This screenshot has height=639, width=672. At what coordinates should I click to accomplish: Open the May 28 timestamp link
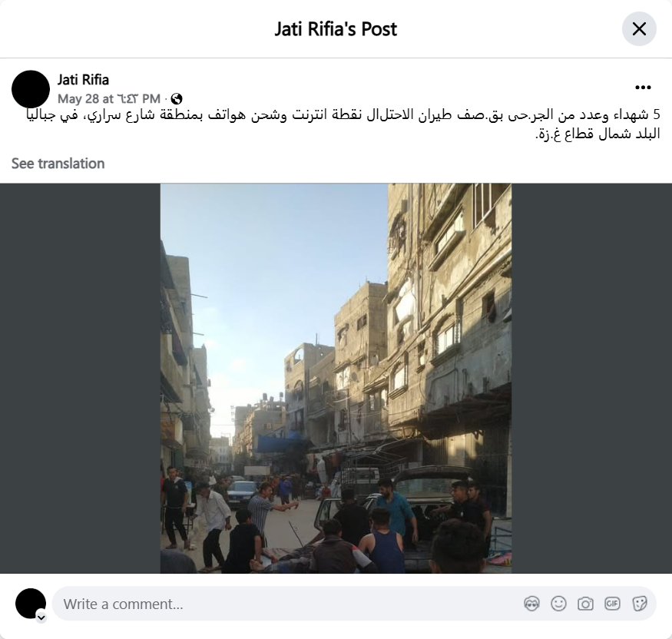(x=109, y=99)
